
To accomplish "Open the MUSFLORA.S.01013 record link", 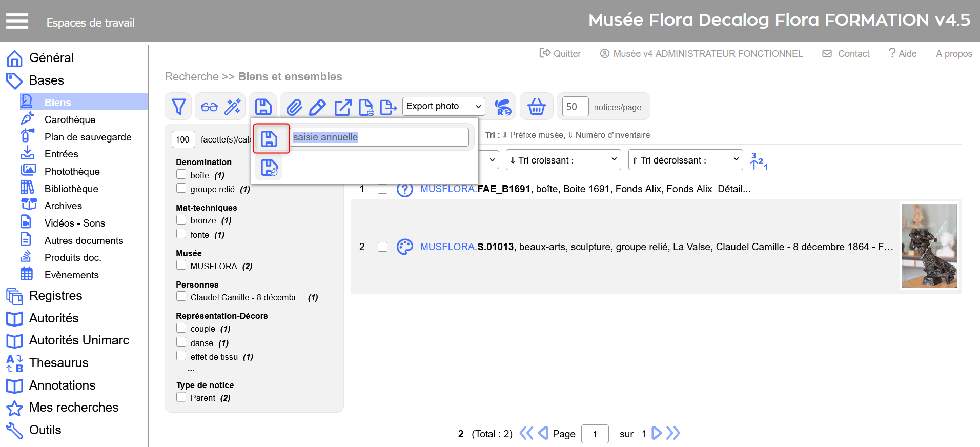I will pyautogui.click(x=466, y=247).
